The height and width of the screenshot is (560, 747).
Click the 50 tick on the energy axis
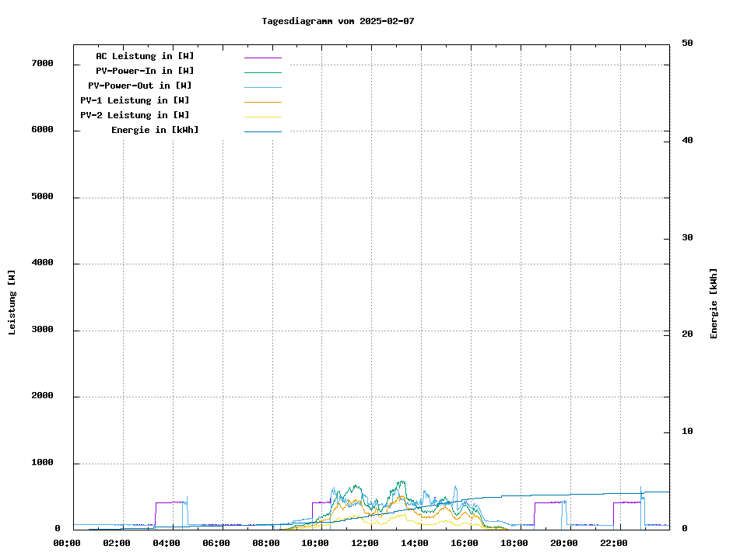(x=687, y=44)
